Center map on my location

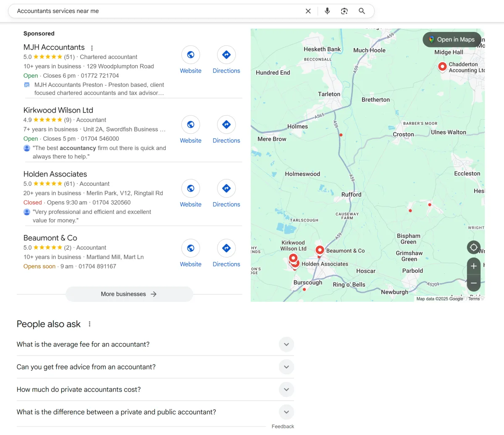474,247
